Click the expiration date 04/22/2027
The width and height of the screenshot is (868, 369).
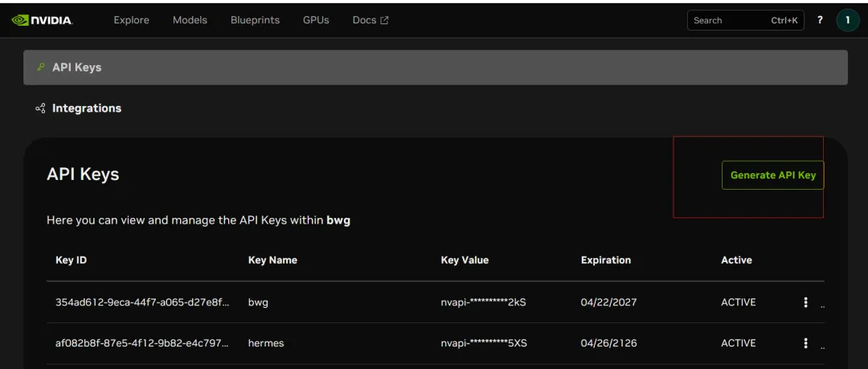609,302
